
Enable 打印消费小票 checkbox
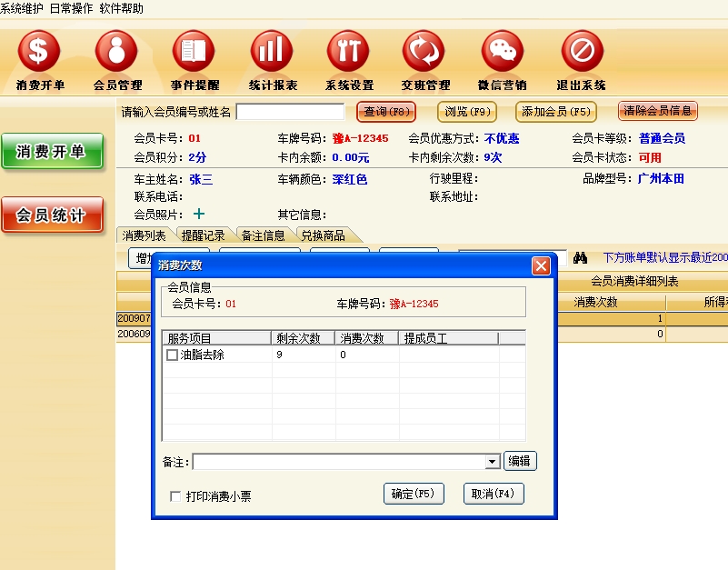tap(175, 496)
